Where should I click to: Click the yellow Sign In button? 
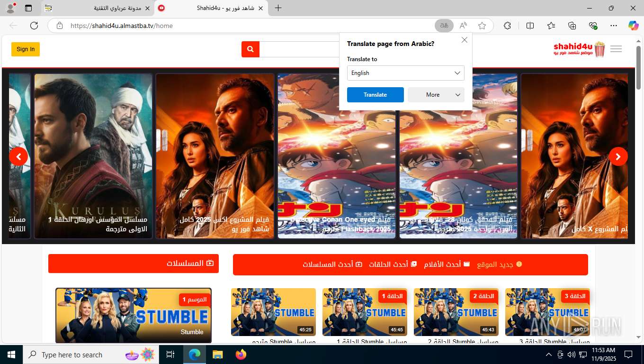26,49
